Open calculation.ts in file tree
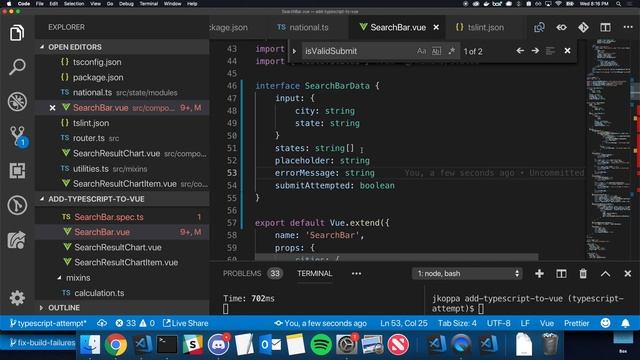This screenshot has width=640, height=360. [99, 293]
